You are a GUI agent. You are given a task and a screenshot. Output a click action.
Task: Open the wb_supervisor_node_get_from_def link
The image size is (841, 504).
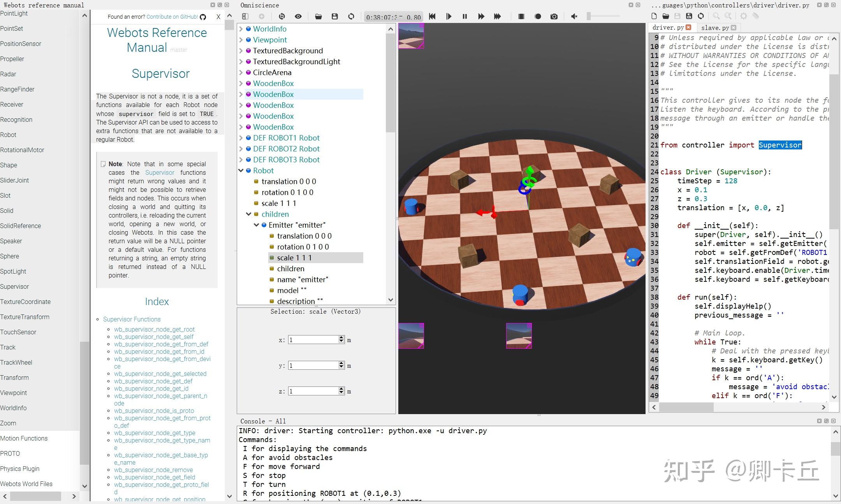pyautogui.click(x=161, y=344)
